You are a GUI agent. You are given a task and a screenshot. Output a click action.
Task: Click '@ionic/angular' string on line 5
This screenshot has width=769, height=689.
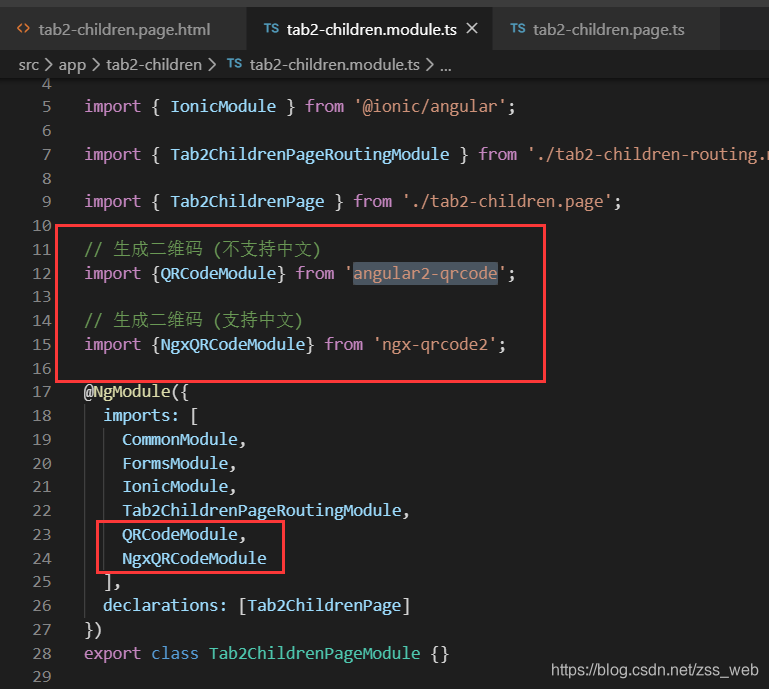tap(430, 106)
